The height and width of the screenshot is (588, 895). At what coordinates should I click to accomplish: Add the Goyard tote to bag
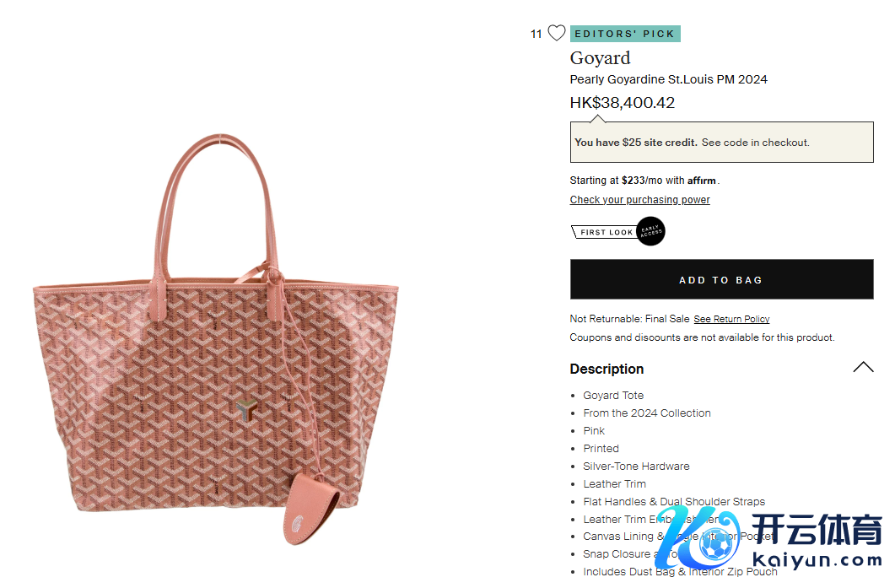pos(721,279)
